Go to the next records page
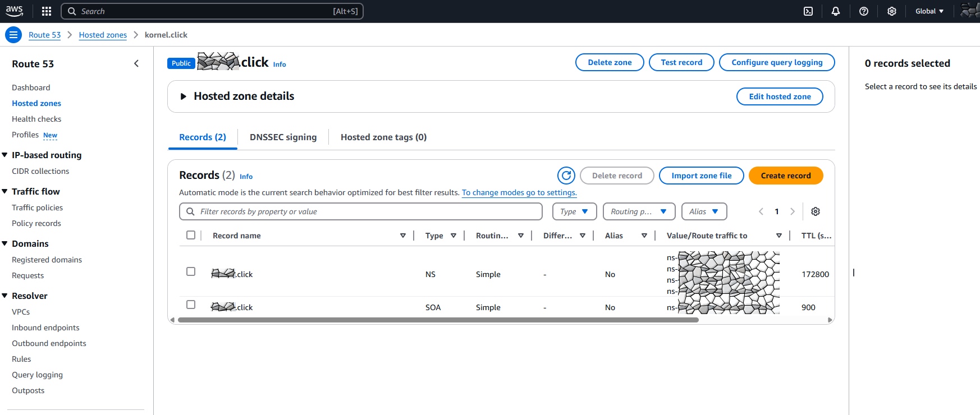 793,211
